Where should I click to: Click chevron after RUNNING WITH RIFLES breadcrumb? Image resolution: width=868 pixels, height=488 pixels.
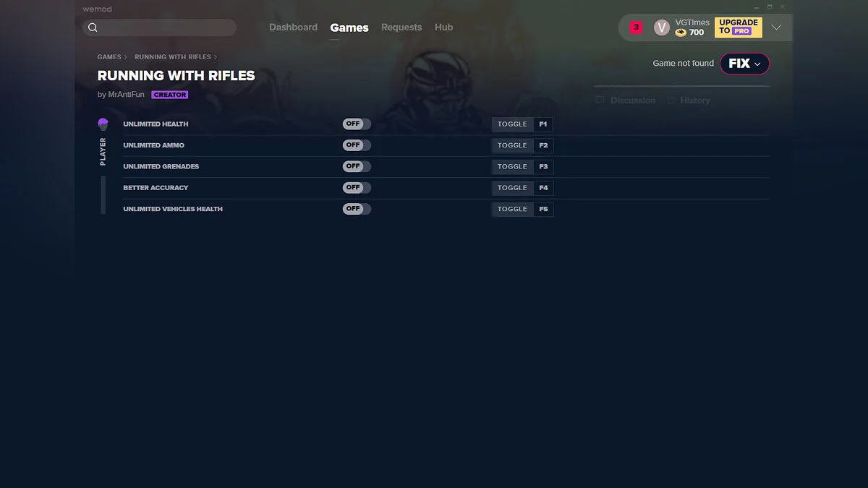coord(215,57)
